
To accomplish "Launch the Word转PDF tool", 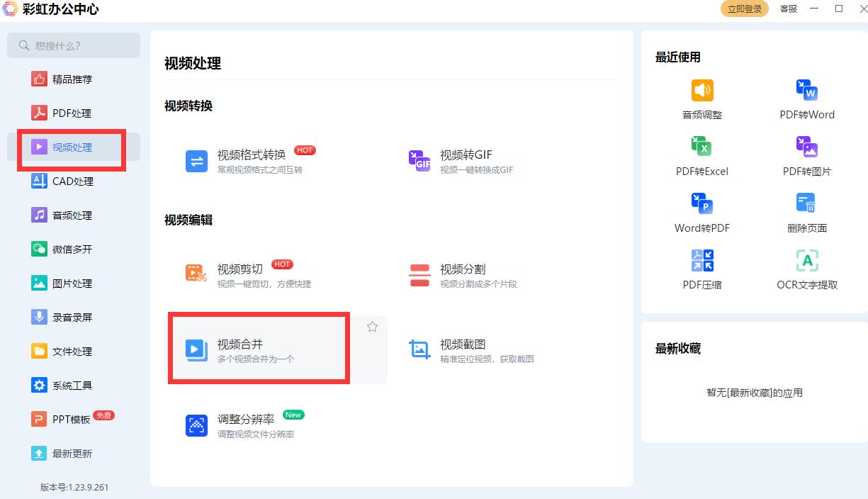I will pos(701,211).
